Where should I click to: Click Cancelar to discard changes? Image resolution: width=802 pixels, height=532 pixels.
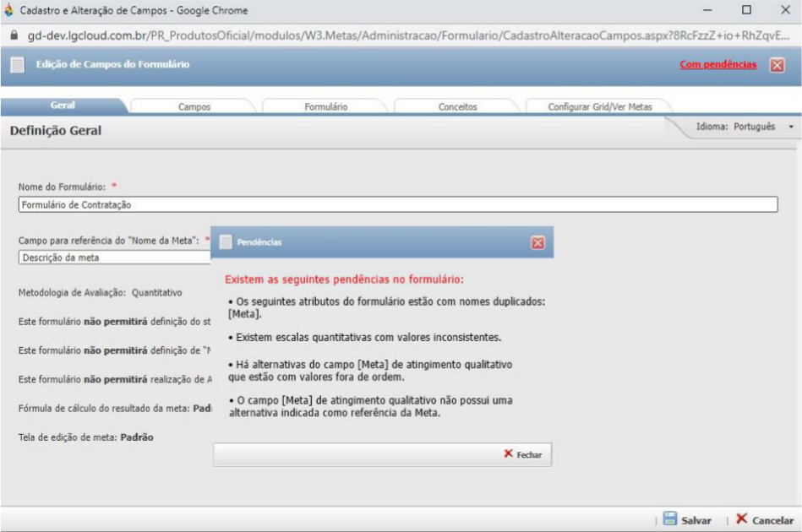(764, 520)
